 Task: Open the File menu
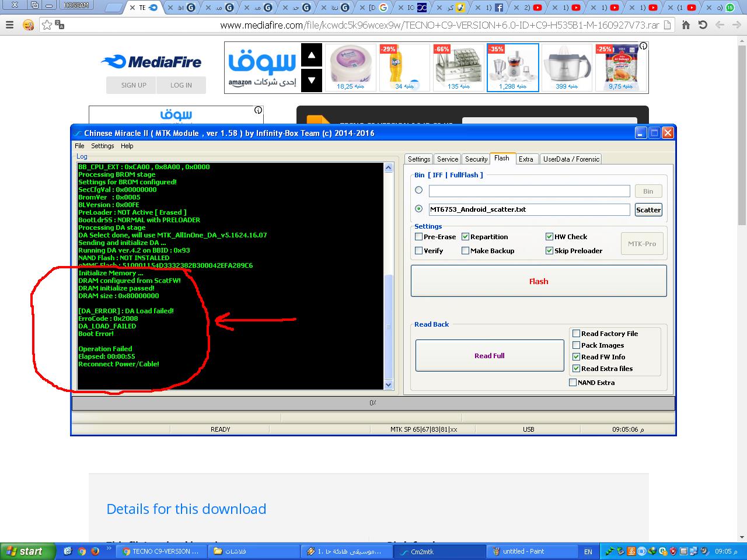coord(79,146)
